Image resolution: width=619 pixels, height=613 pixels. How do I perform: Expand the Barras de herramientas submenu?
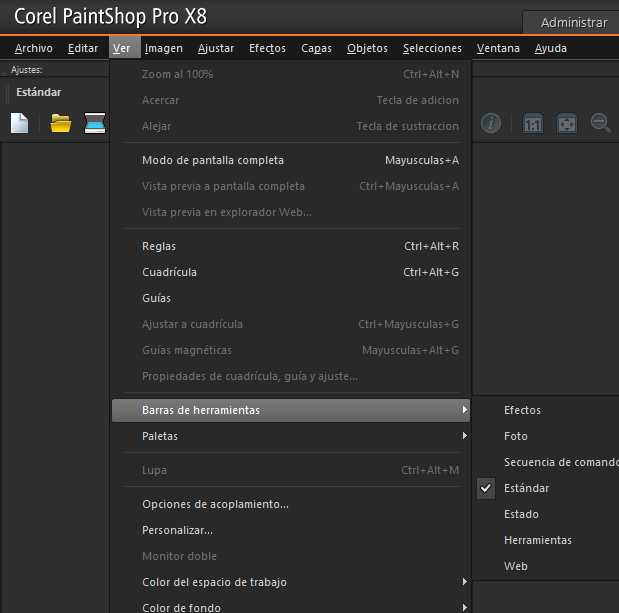coord(291,411)
